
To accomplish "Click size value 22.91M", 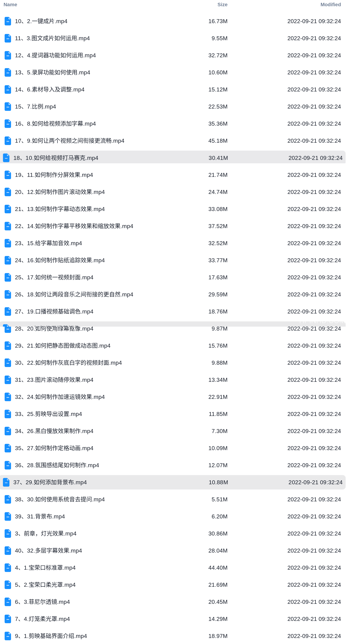I will (x=218, y=397).
